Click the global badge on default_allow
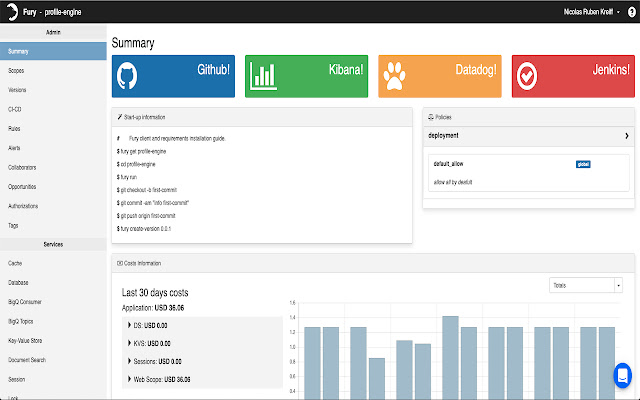 [x=583, y=164]
